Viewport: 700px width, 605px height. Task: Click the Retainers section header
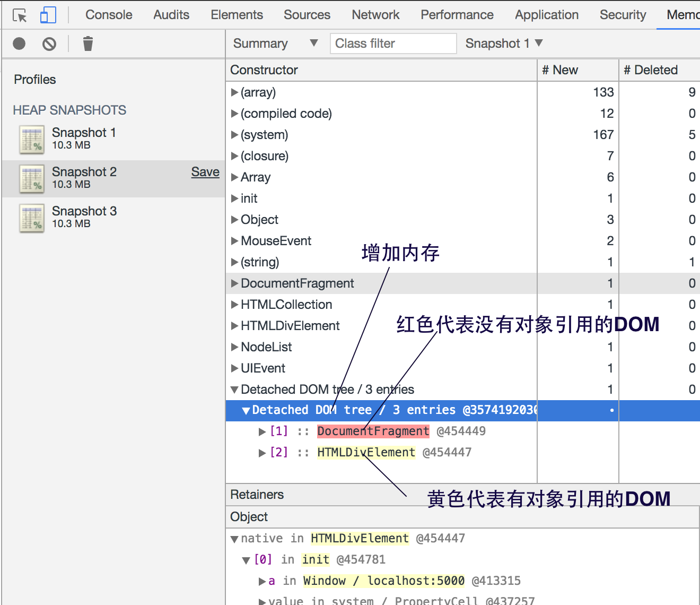pos(463,495)
